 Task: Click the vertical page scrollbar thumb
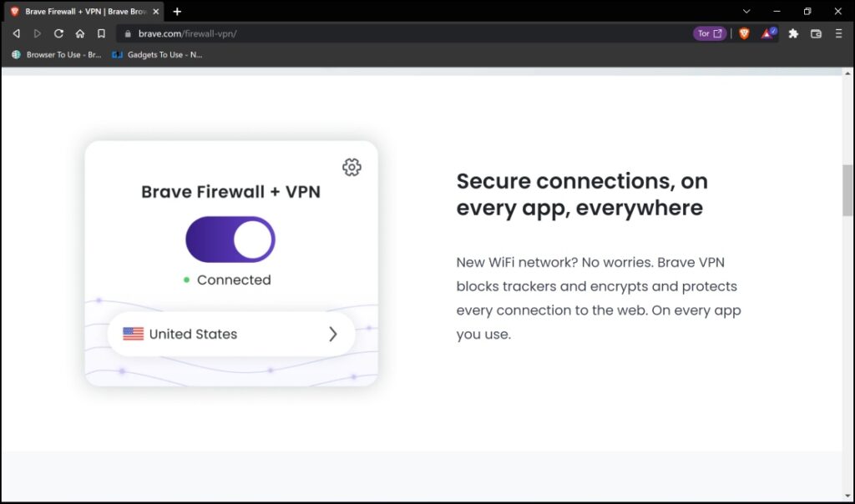click(847, 191)
